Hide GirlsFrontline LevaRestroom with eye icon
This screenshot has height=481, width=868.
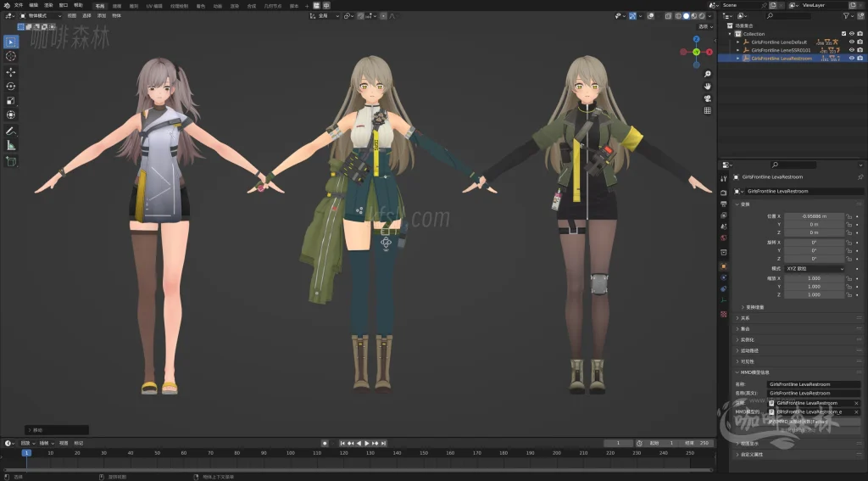click(x=851, y=59)
